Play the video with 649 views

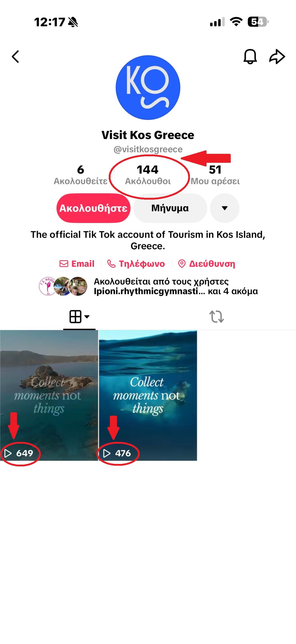point(49,395)
